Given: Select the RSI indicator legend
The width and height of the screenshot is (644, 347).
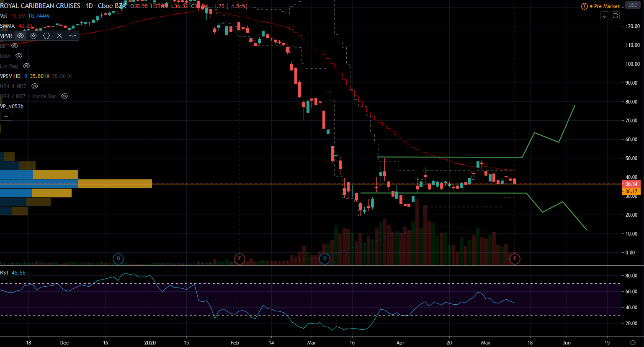Looking at the screenshot, I should click(4, 272).
